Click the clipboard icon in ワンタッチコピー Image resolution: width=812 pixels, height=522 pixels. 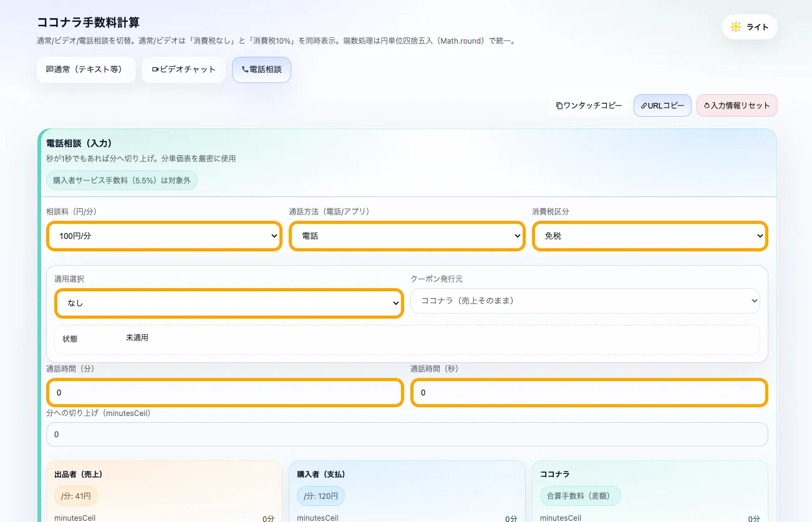(559, 105)
